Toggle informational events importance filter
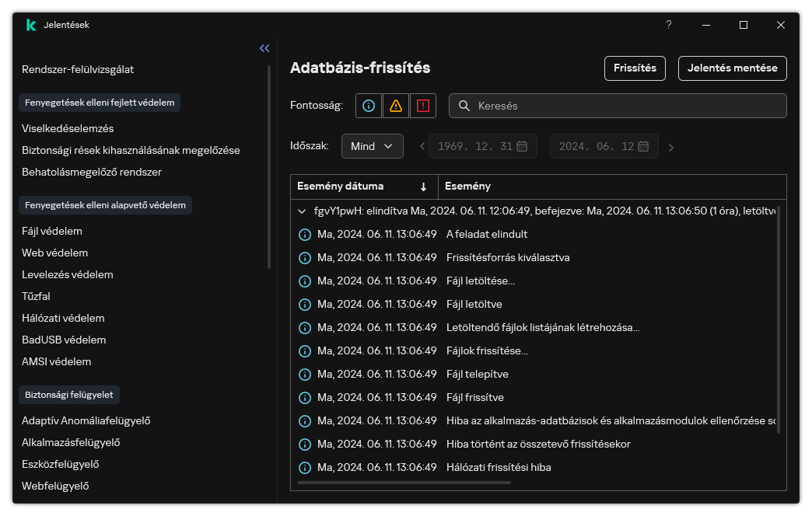 369,106
